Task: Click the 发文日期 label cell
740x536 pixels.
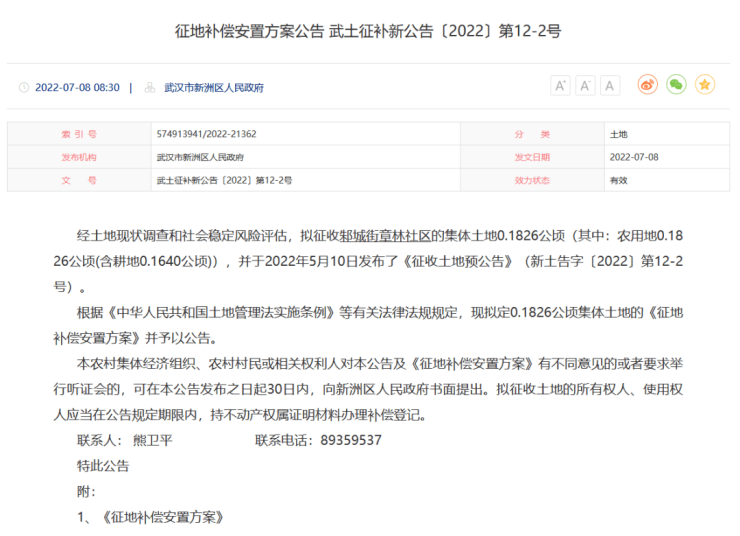Action: click(x=532, y=157)
